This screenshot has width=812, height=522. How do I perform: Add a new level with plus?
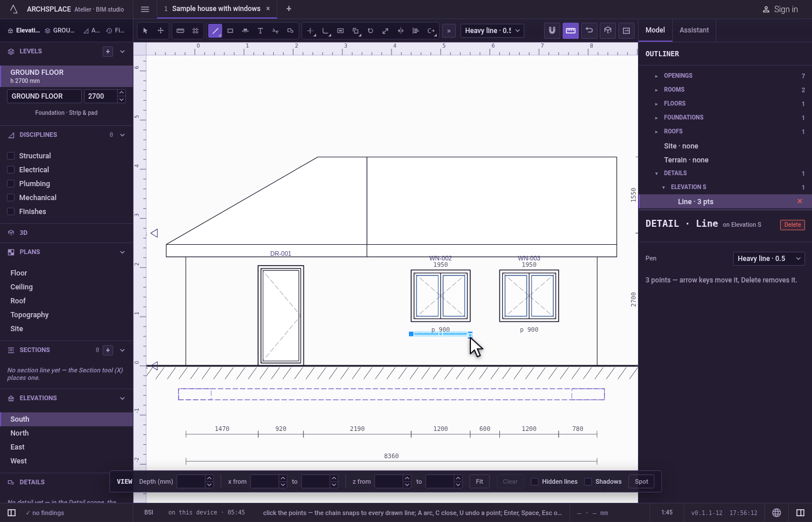108,52
